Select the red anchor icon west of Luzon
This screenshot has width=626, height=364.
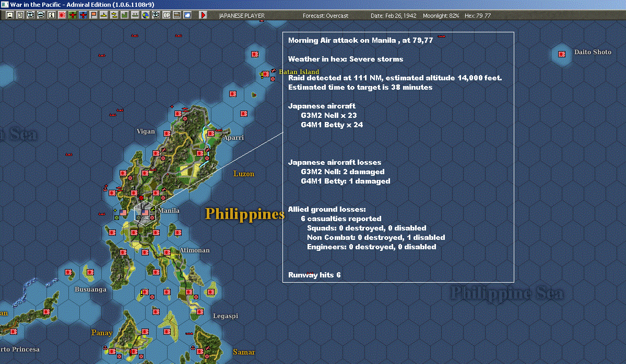(105, 188)
